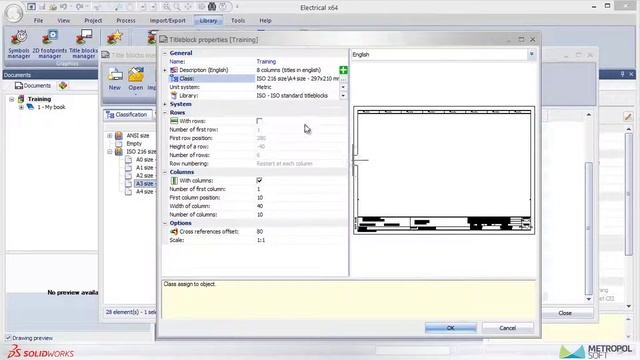The width and height of the screenshot is (640, 360).
Task: Click the manager list vertical scrollbar
Action: pos(588,228)
